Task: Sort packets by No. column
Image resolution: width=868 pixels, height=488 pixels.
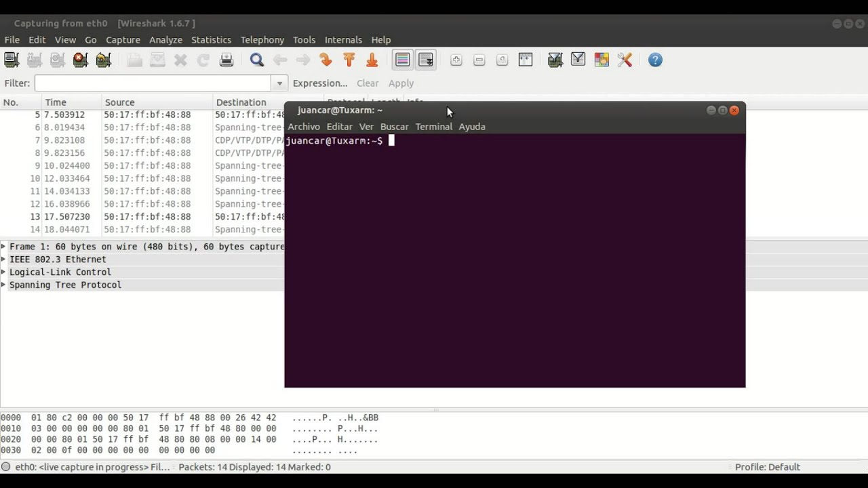Action: coord(20,102)
